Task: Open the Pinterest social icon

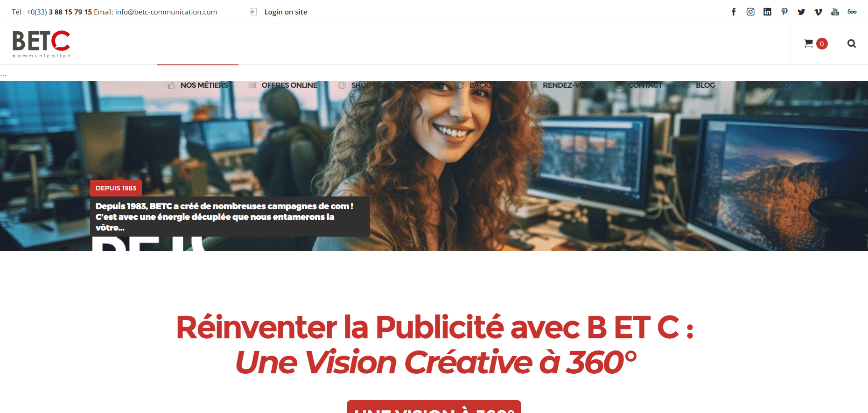Action: pos(784,12)
